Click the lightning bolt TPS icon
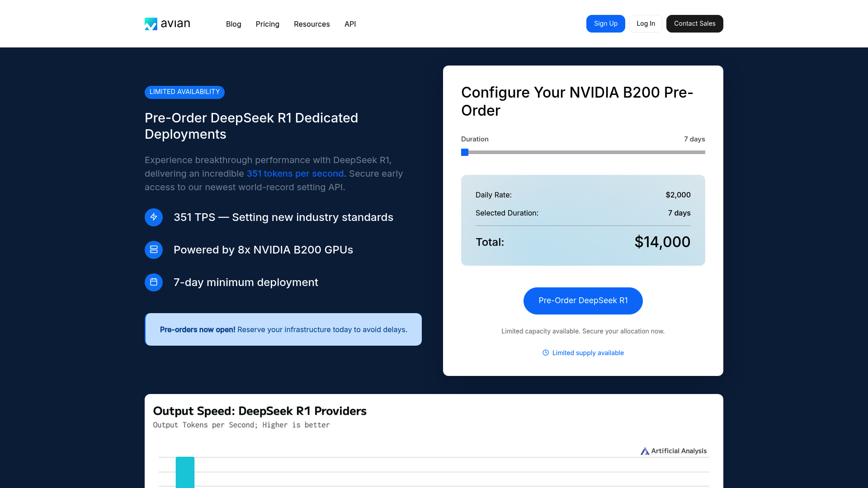 [x=154, y=217]
